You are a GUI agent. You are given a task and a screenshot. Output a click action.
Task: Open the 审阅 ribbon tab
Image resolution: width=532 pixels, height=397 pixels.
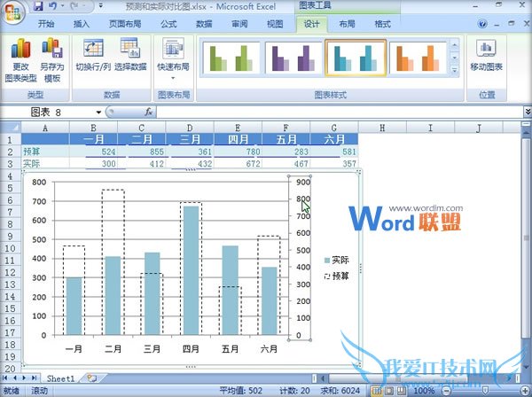click(239, 24)
